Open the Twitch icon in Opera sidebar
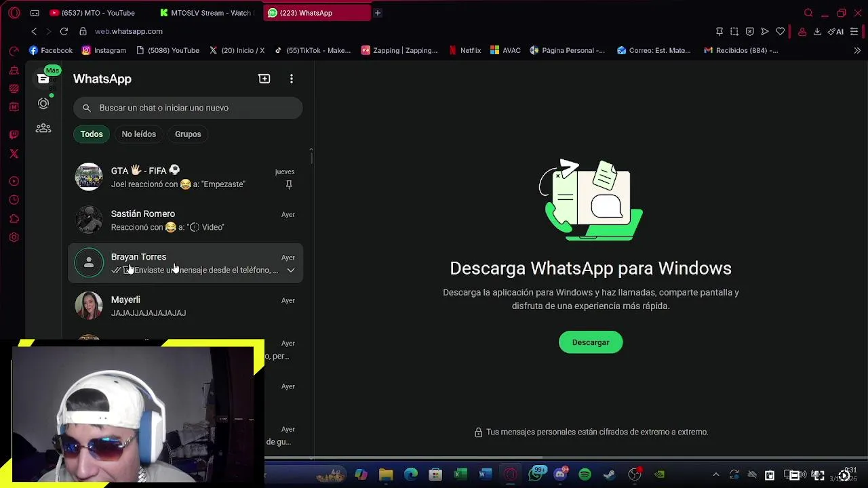This screenshot has width=868, height=488. 14,135
